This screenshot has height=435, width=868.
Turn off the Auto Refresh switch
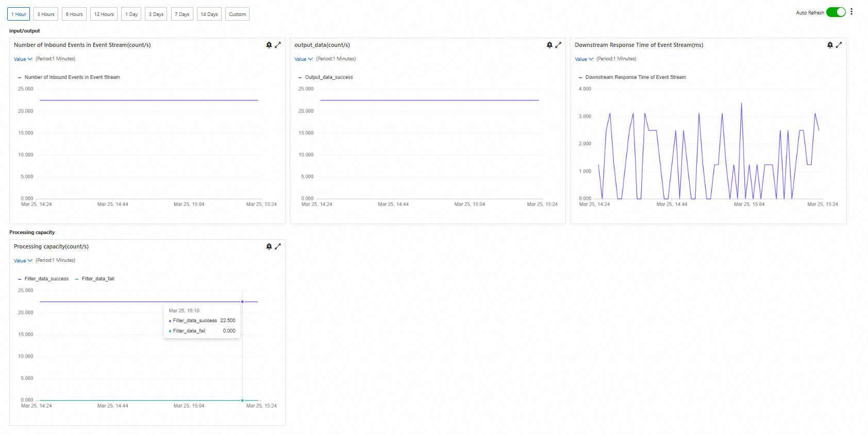click(x=836, y=12)
